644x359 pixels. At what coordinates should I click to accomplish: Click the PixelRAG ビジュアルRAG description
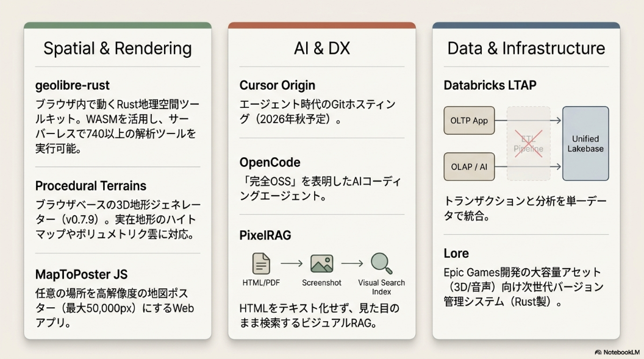point(319,316)
